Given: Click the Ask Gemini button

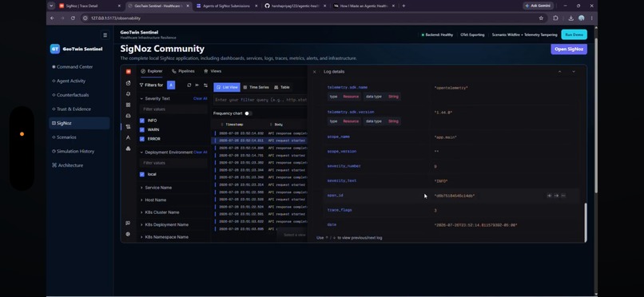Looking at the screenshot, I should (538, 6).
